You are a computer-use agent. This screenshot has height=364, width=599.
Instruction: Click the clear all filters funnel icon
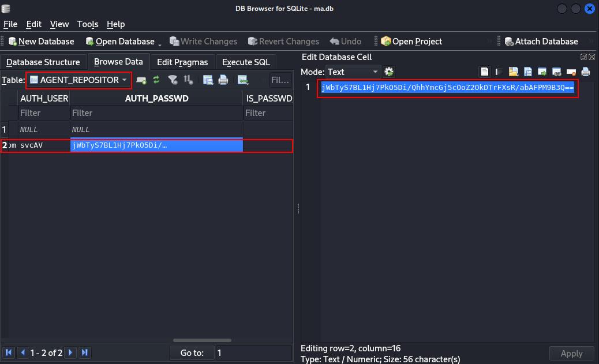[x=173, y=80]
